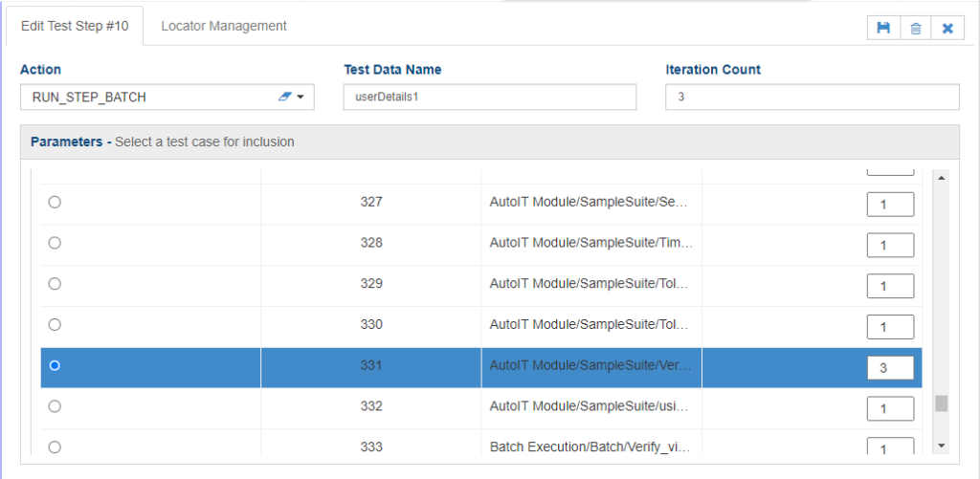Select radio button for test case 327

55,202
